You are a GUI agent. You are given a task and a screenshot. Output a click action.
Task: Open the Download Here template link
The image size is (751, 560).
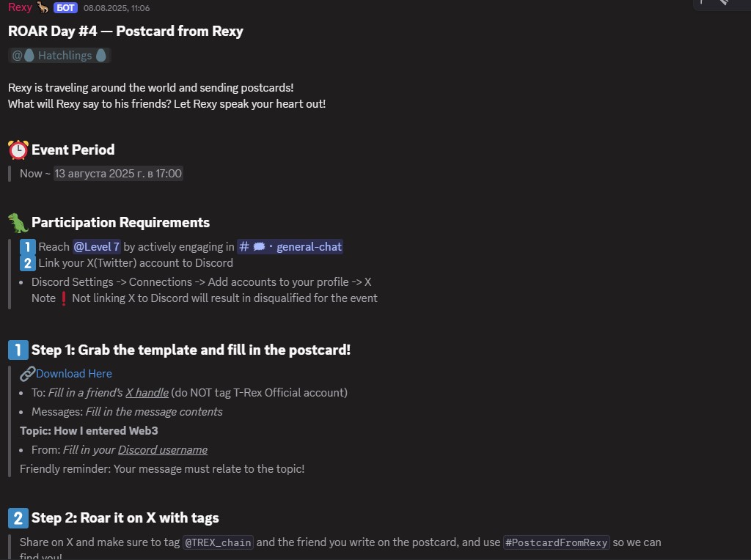pyautogui.click(x=74, y=374)
